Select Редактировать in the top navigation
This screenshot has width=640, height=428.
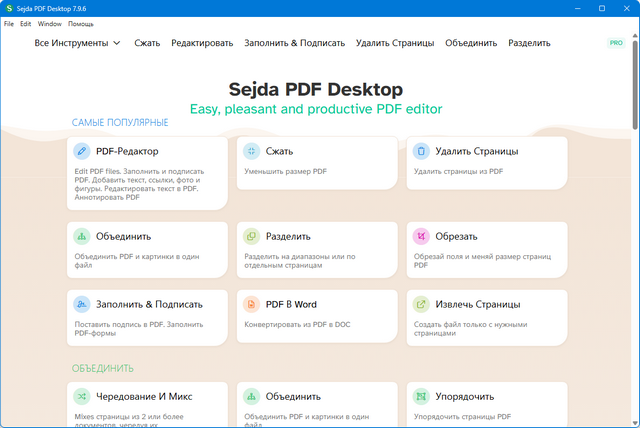(202, 43)
